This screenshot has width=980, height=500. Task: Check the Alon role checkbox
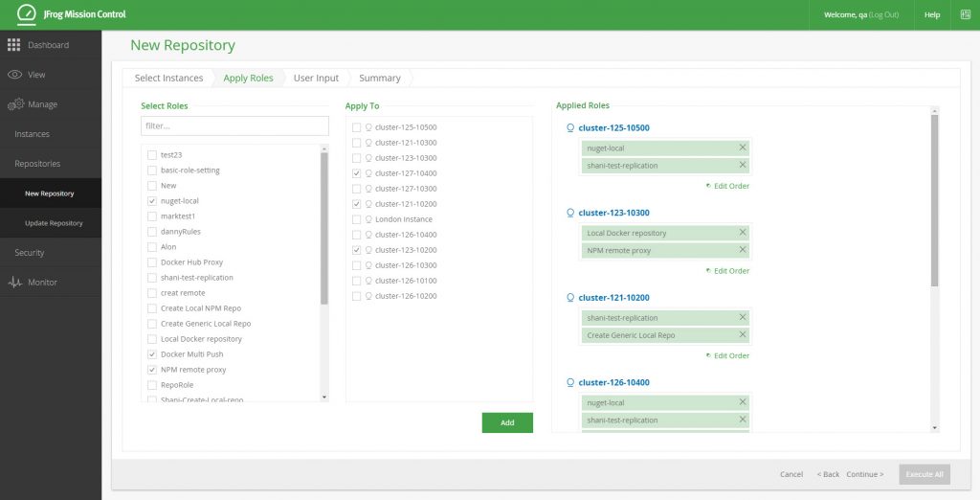[x=152, y=247]
